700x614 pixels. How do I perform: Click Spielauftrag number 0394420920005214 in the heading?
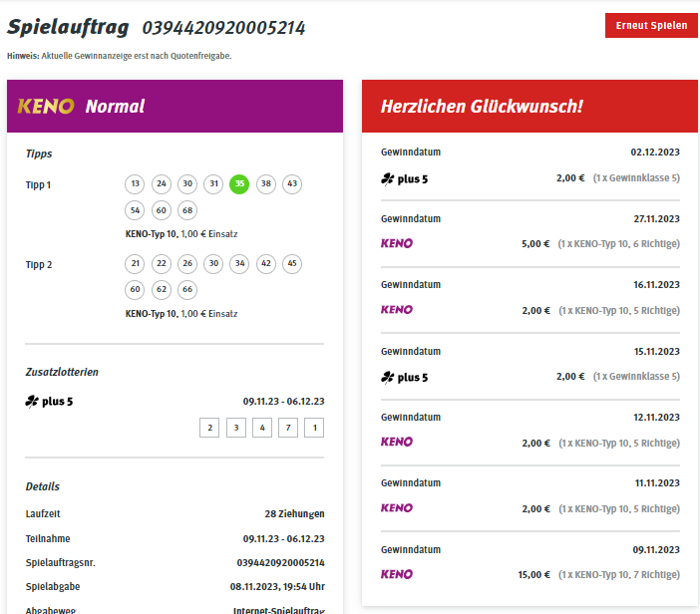point(223,28)
